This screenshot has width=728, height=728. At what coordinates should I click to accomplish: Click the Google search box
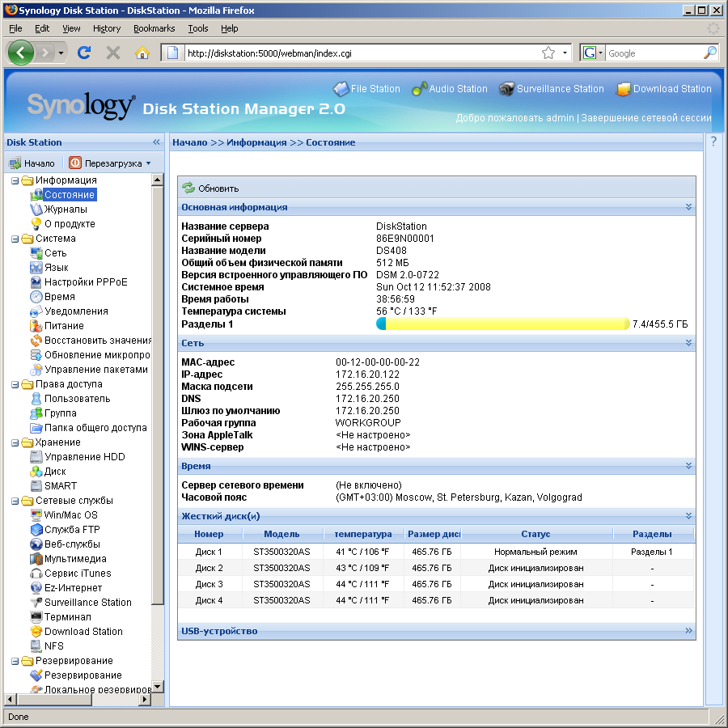coord(654,53)
